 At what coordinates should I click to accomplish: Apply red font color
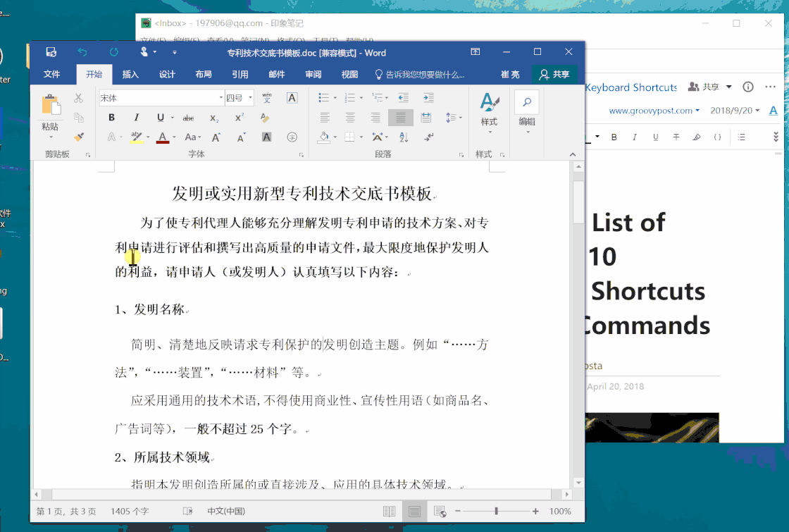tap(163, 137)
